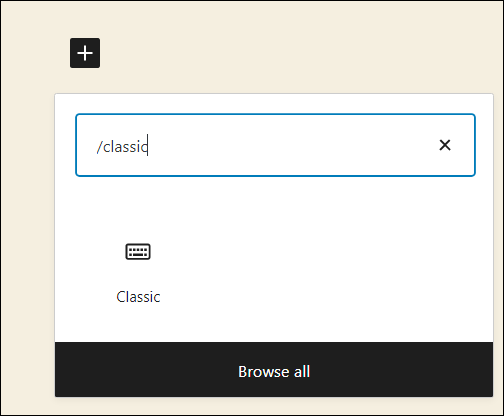Toggle the block inserter with plus icon
This screenshot has width=504, height=416.
(x=85, y=53)
